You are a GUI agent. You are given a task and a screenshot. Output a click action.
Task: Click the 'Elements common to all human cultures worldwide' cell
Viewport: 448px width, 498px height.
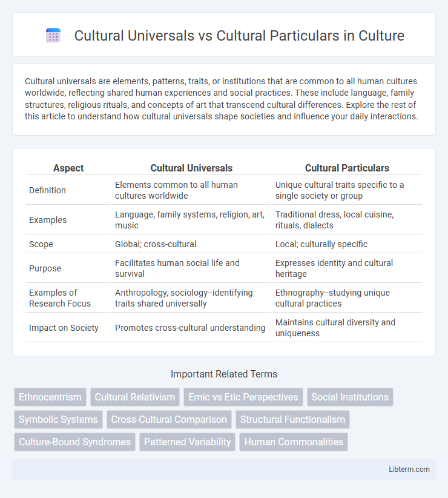click(191, 190)
